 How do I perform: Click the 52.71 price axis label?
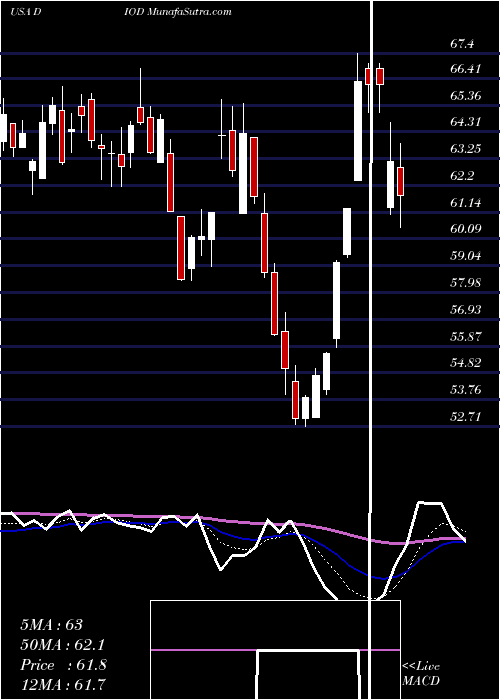[466, 417]
